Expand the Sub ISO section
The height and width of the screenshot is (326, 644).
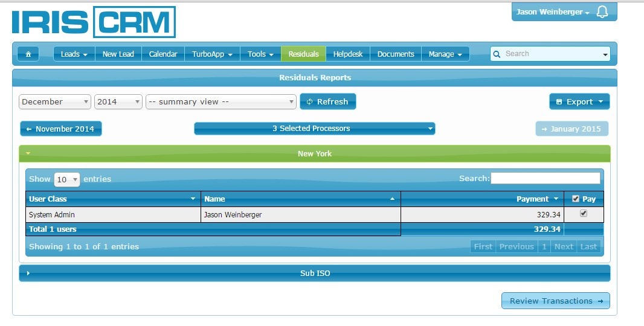[314, 273]
